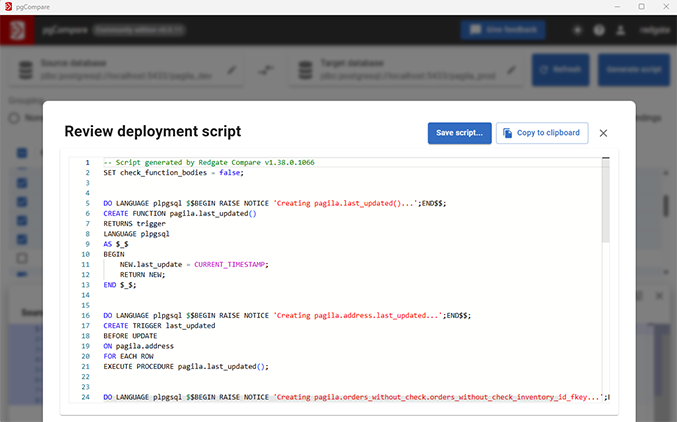
Task: Click line number 16 in the gutter
Action: tap(85, 315)
